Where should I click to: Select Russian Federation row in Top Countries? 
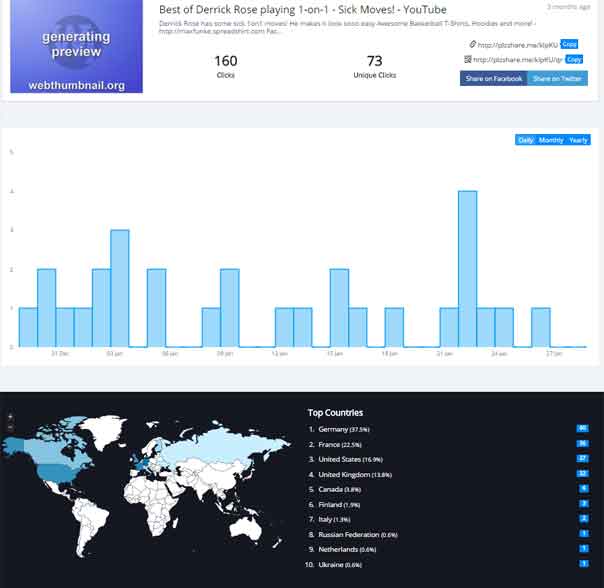(353, 535)
